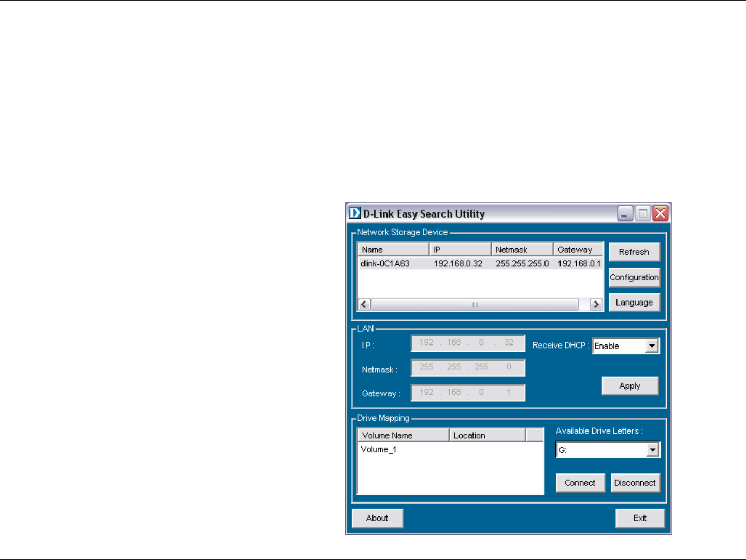Screen dimensions: 746x560
Task: Exit the Easy Search Utility
Action: pyautogui.click(x=640, y=518)
